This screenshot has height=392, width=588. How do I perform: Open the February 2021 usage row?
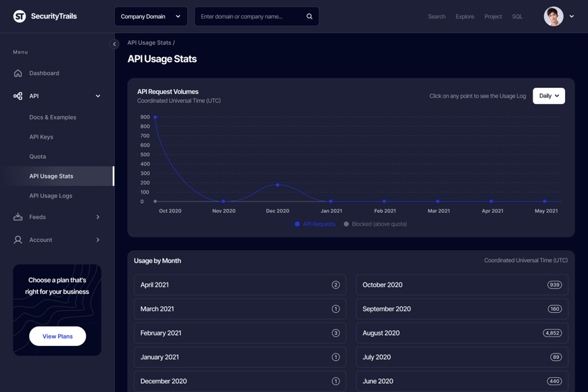(240, 333)
